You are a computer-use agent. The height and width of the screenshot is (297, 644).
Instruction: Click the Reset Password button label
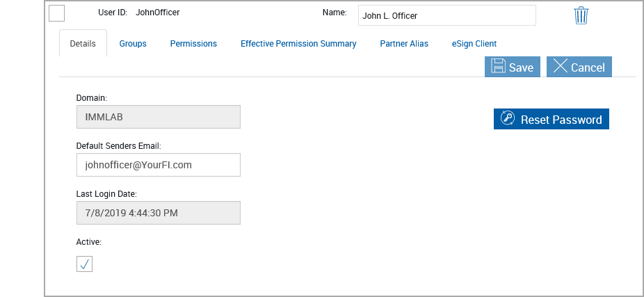(x=561, y=120)
